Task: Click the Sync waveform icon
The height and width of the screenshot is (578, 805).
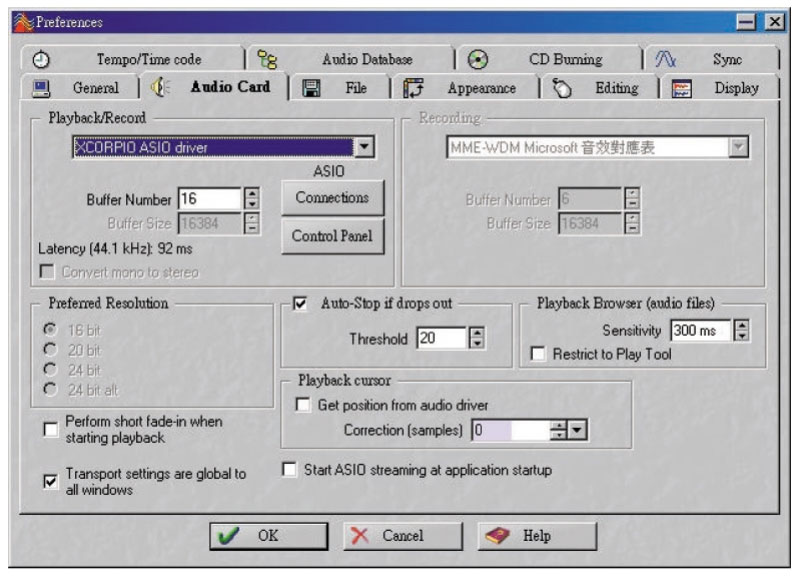Action: tap(666, 60)
